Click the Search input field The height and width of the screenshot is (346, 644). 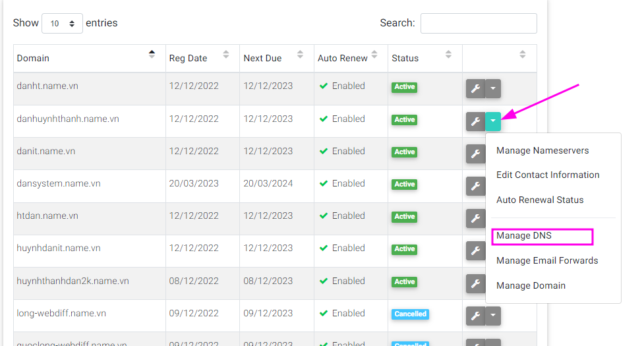[x=479, y=23]
